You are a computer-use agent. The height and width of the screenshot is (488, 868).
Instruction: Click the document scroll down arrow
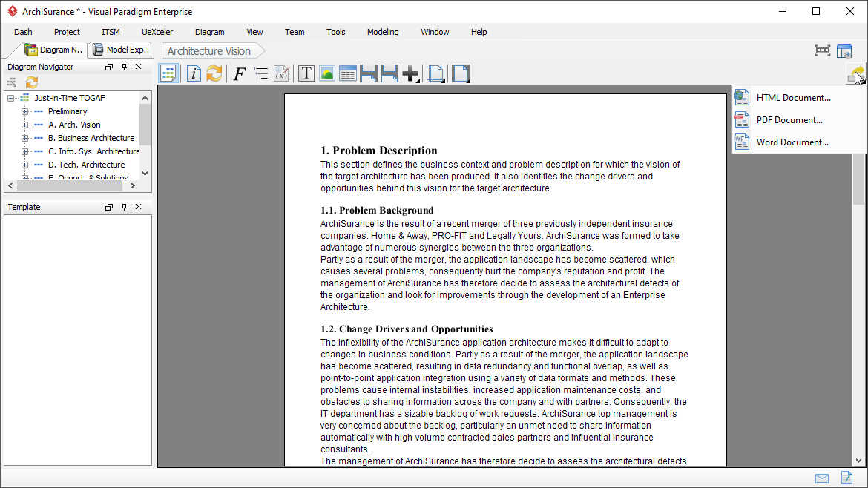click(x=858, y=461)
